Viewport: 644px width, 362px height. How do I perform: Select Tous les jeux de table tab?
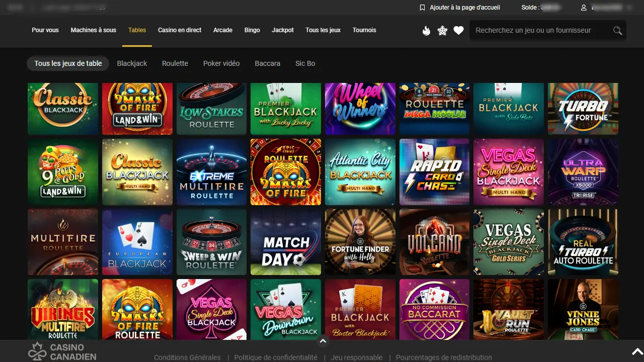pos(68,63)
